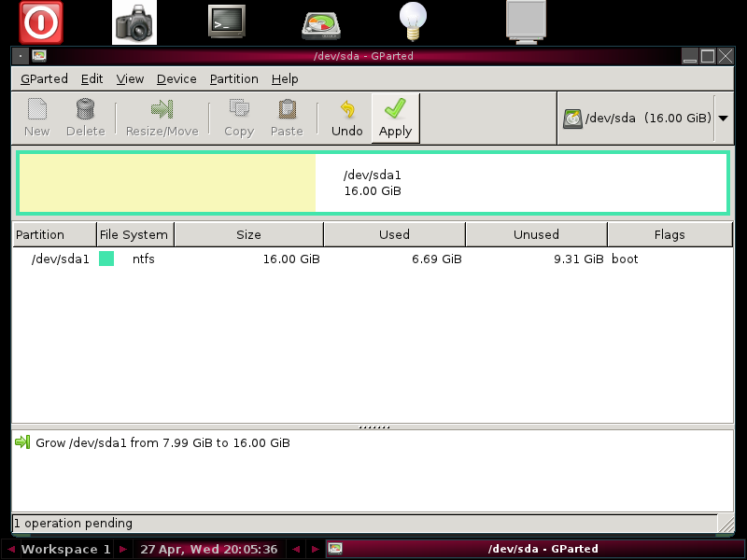Apply all pending operations
This screenshot has height=560, width=747.
pyautogui.click(x=395, y=119)
